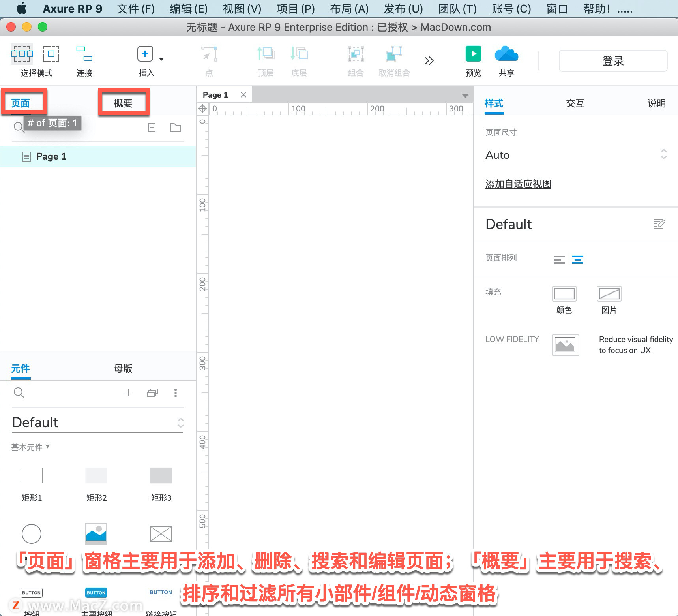Open the Apple menu

point(22,8)
